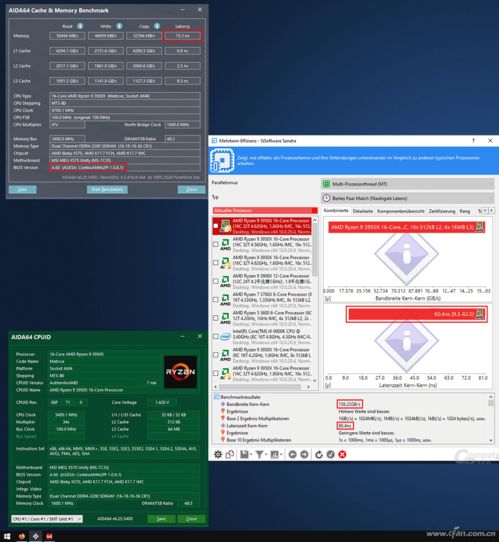Open the Windows Start menu
This screenshot has height=542, width=499.
pos(7,536)
